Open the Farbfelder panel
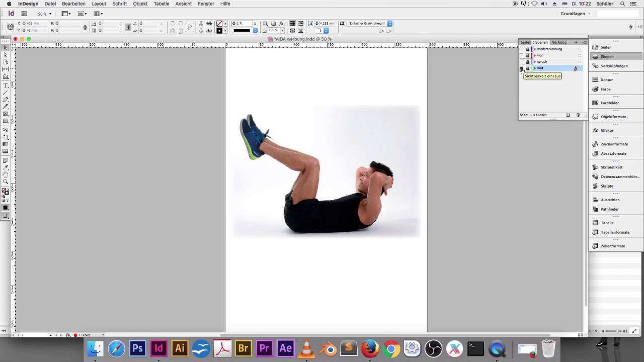The width and height of the screenshot is (644, 362). (x=609, y=103)
